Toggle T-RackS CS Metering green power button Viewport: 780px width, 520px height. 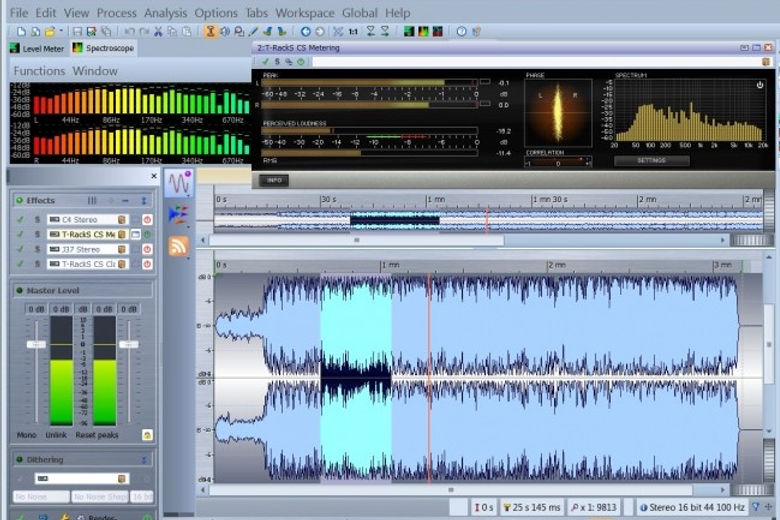[147, 234]
